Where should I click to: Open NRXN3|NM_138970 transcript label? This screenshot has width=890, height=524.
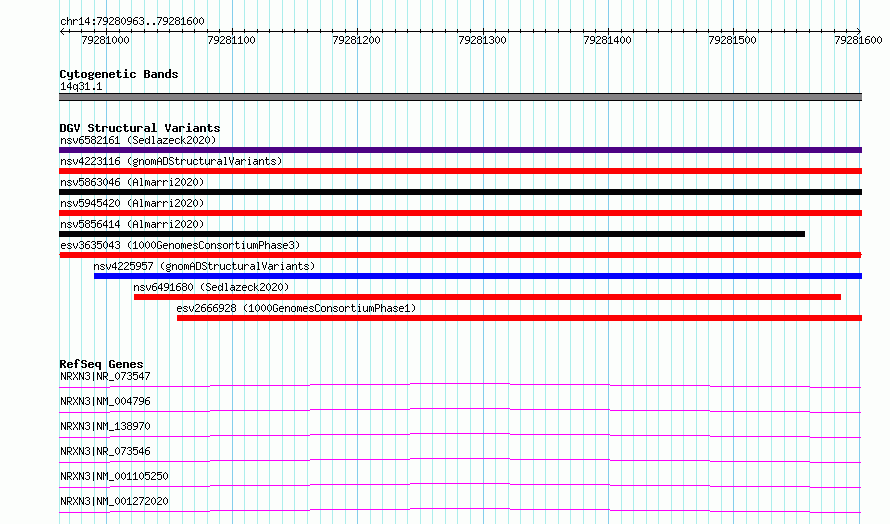click(x=105, y=426)
